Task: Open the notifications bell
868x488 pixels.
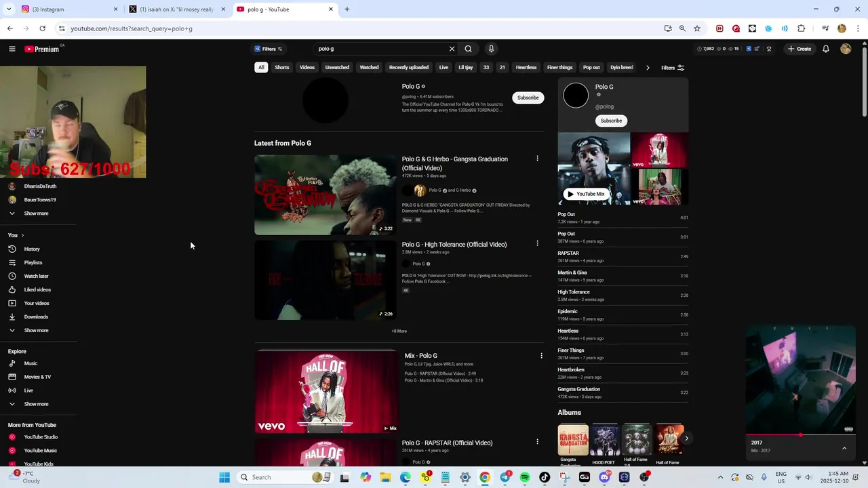Action: [825, 49]
